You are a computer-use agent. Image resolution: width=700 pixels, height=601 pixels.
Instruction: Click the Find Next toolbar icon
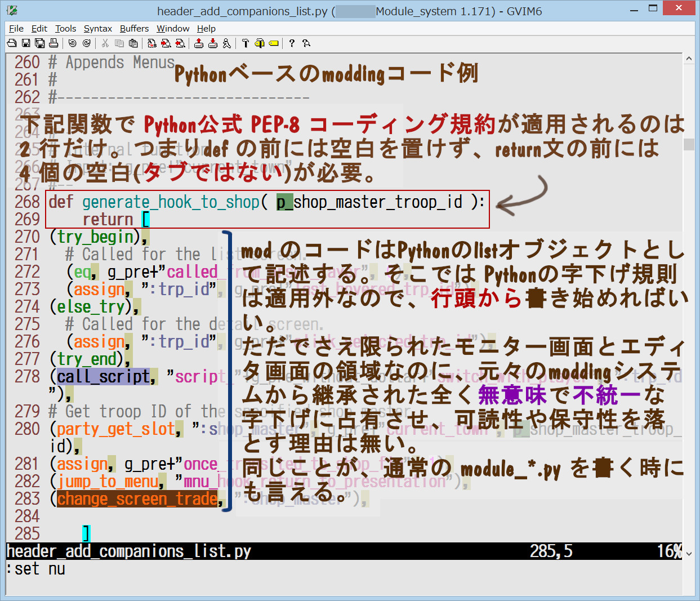coord(166,43)
